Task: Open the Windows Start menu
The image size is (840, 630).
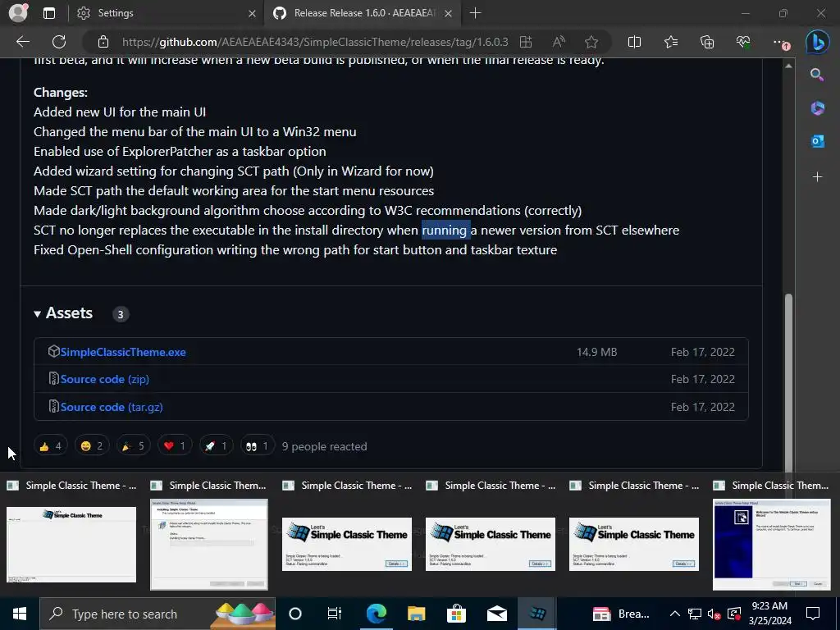Action: pyautogui.click(x=20, y=614)
